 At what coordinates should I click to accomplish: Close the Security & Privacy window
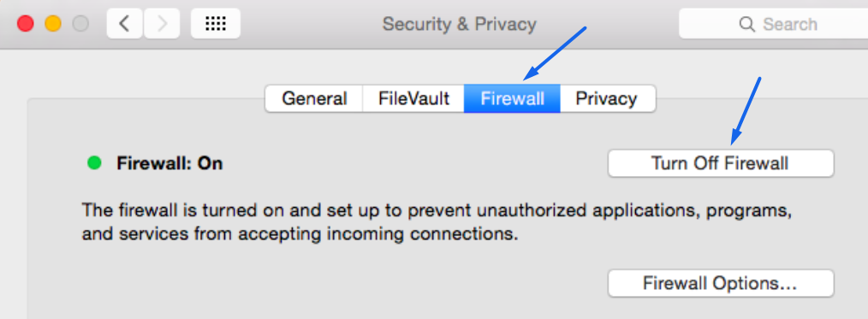(26, 24)
